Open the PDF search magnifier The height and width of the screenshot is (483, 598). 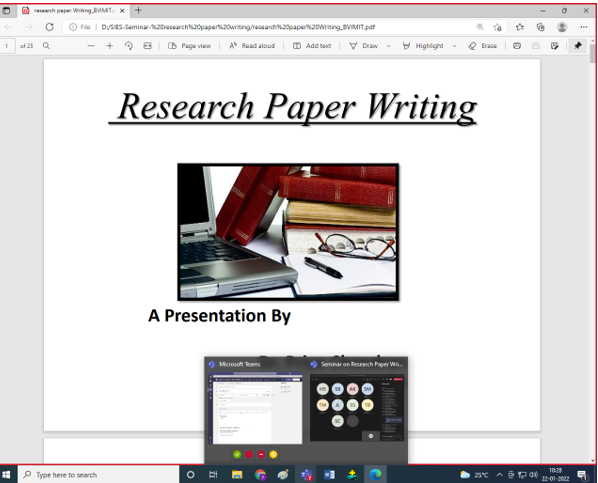(46, 46)
